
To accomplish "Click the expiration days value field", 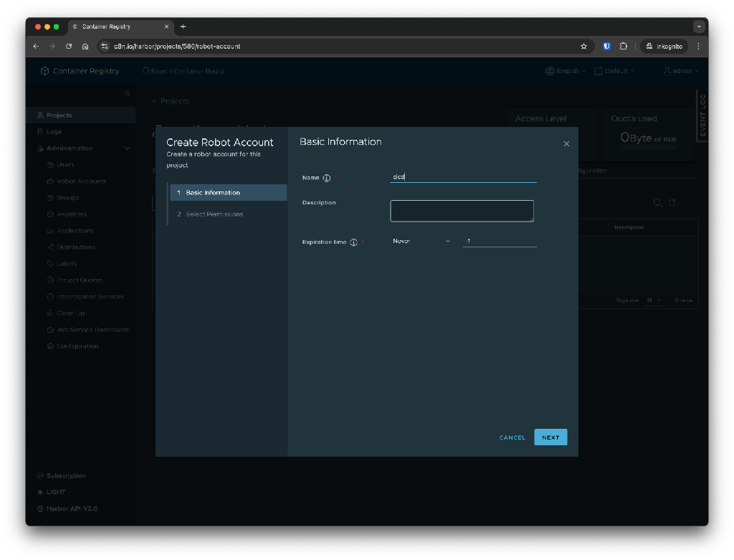I will pyautogui.click(x=500, y=241).
